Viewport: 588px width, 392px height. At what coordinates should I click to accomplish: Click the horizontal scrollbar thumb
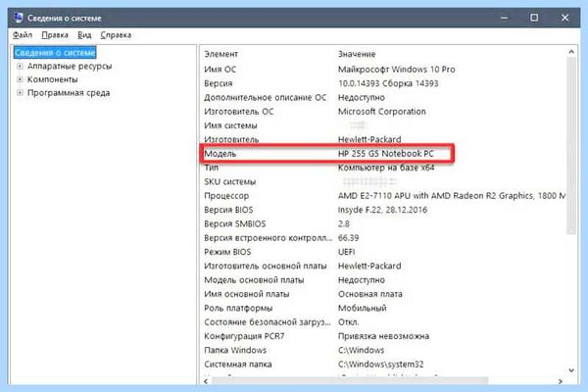pos(350,381)
